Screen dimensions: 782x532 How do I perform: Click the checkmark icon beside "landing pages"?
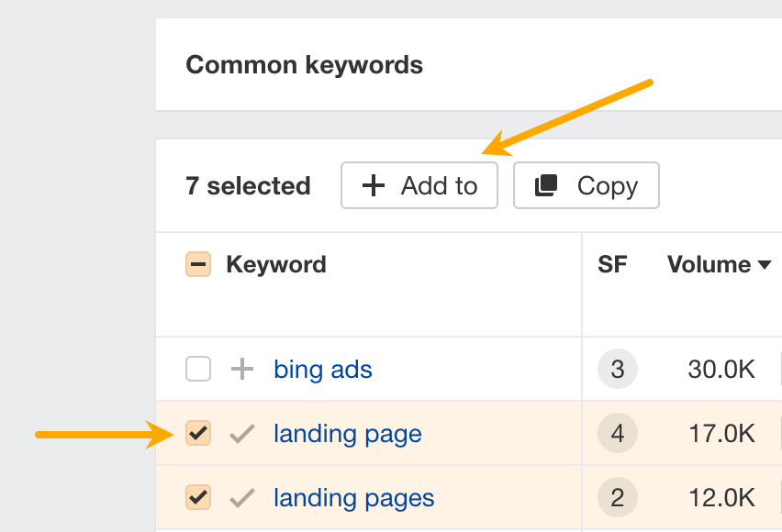[x=241, y=497]
